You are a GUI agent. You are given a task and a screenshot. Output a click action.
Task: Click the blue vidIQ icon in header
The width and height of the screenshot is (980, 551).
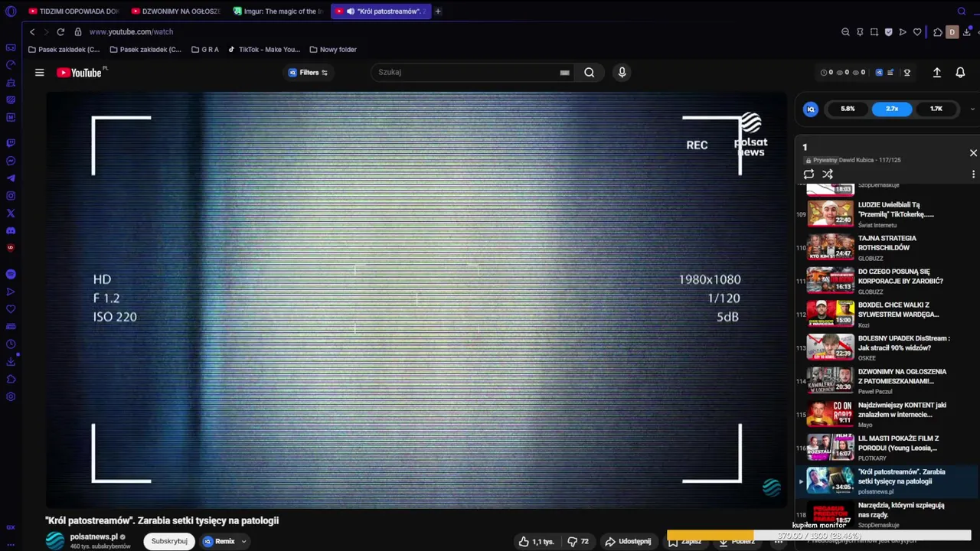coord(879,73)
